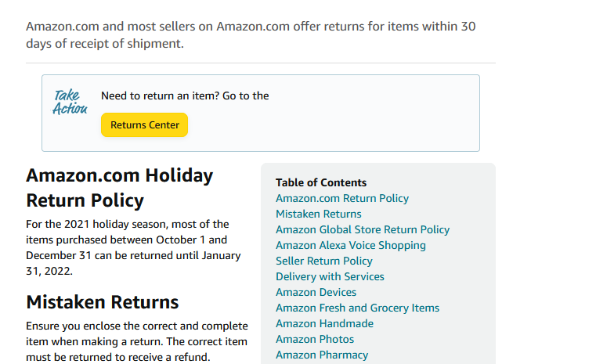The height and width of the screenshot is (364, 596).
Task: Click the Table of Contents heading
Action: (321, 182)
